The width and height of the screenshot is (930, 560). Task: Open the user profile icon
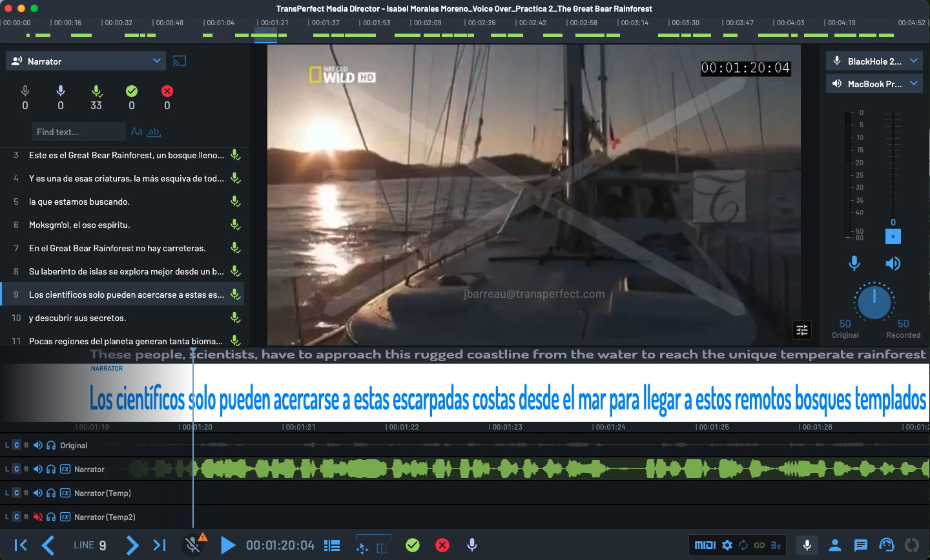pyautogui.click(x=834, y=545)
